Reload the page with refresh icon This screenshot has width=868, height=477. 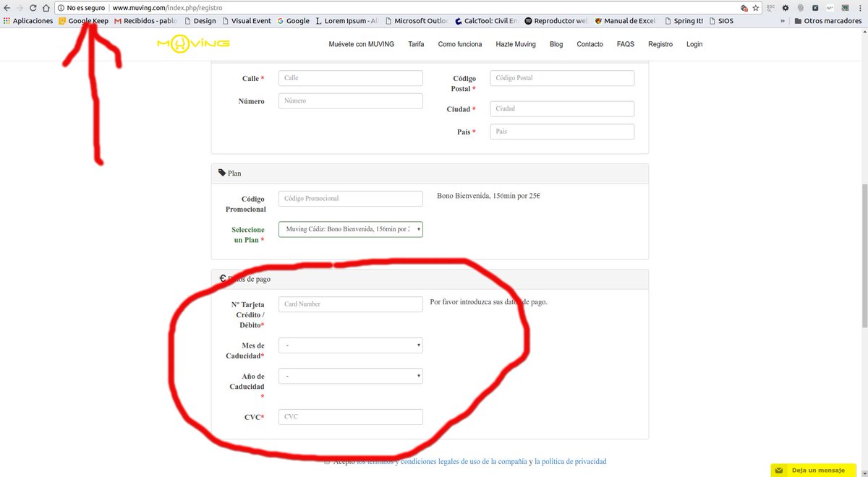tap(33, 7)
